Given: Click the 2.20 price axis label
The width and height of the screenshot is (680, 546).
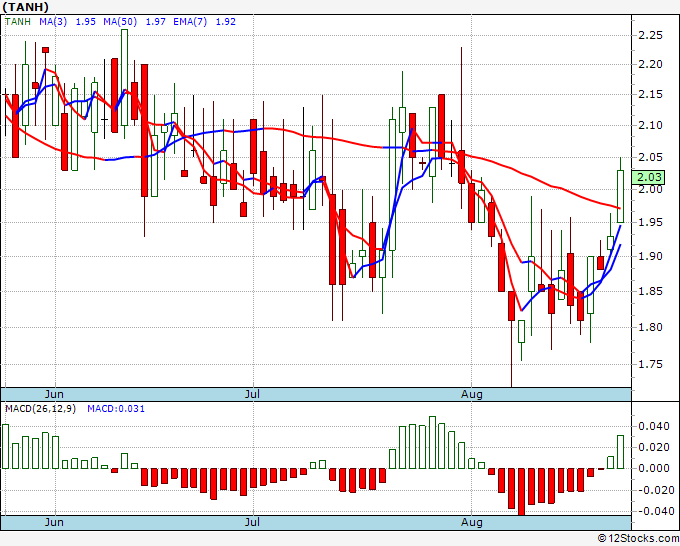Looking at the screenshot, I should (x=651, y=64).
